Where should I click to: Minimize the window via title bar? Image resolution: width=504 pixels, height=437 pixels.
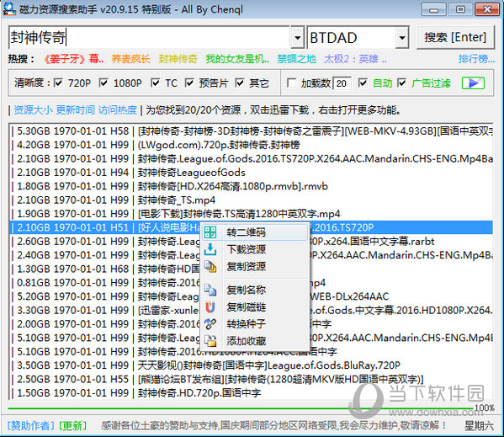tap(434, 9)
